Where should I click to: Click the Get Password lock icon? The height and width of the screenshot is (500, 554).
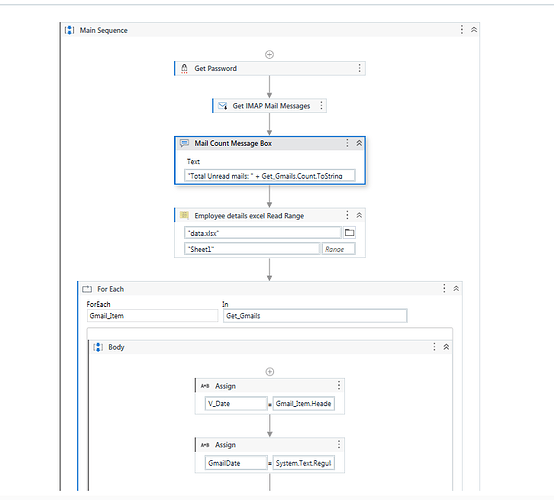point(184,68)
